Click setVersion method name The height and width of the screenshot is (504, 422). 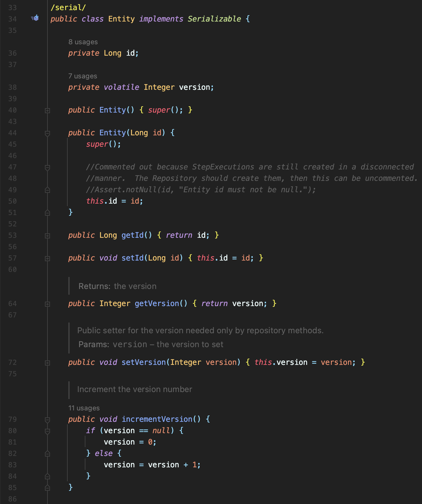coord(144,362)
